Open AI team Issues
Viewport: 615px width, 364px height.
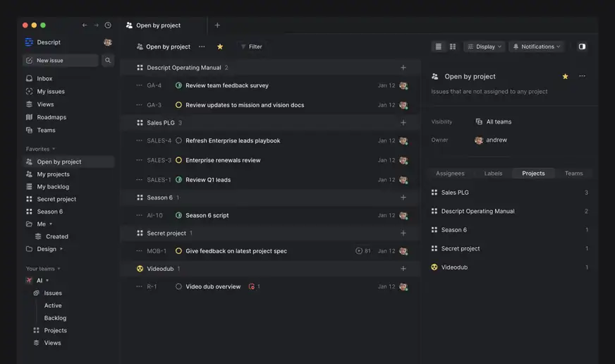(x=48, y=293)
